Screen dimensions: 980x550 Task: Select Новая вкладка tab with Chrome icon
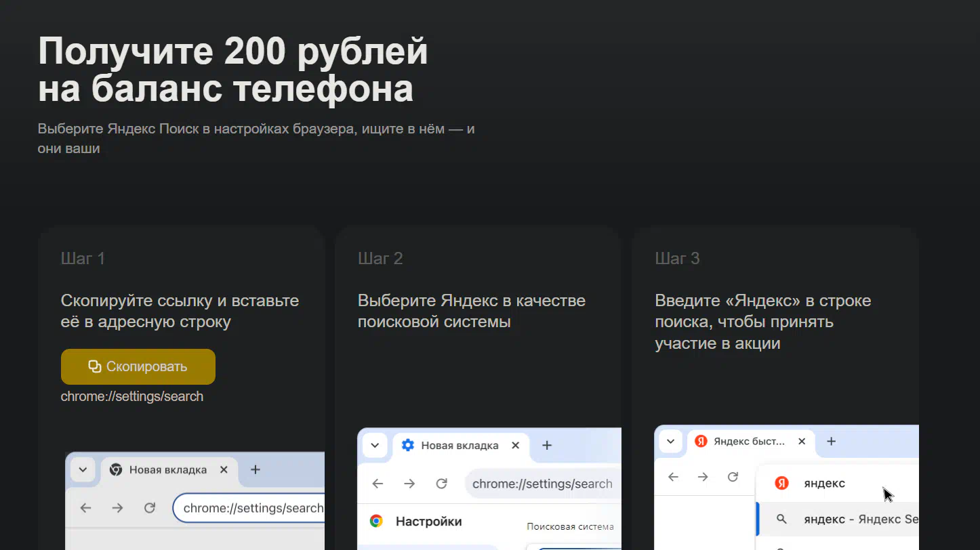(168, 470)
